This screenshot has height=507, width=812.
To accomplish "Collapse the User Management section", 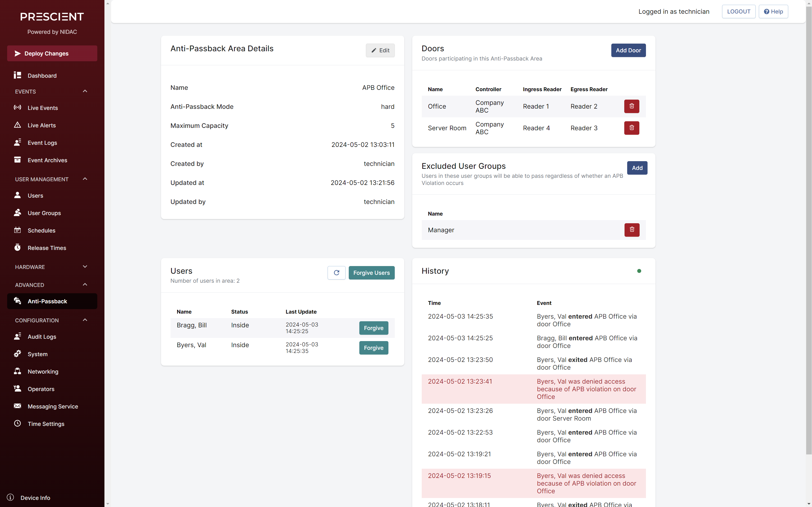I will click(85, 179).
